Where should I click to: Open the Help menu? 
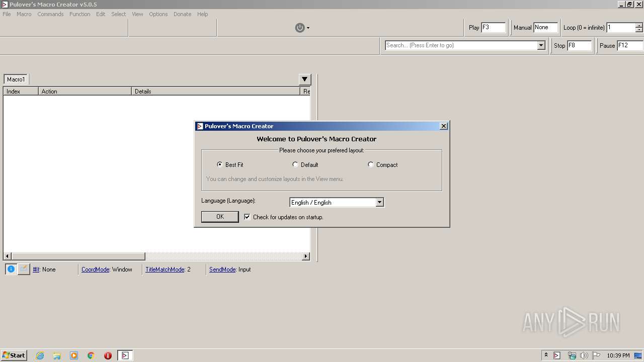(203, 14)
